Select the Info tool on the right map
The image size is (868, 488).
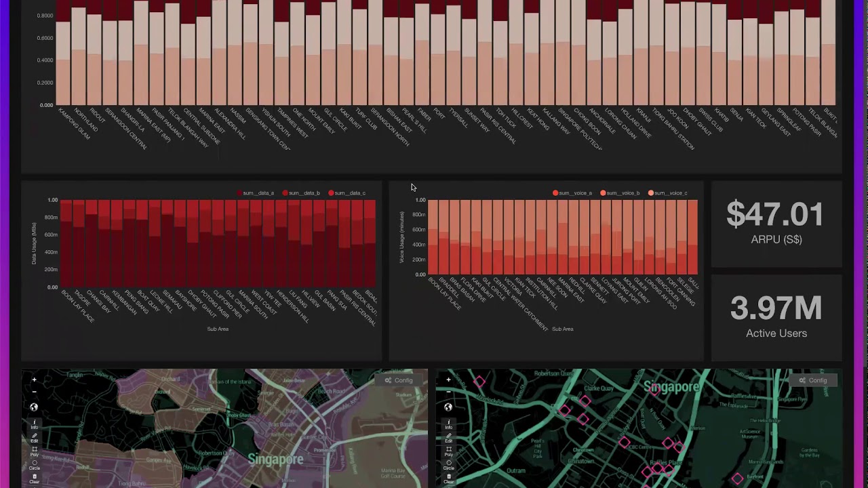(x=448, y=426)
